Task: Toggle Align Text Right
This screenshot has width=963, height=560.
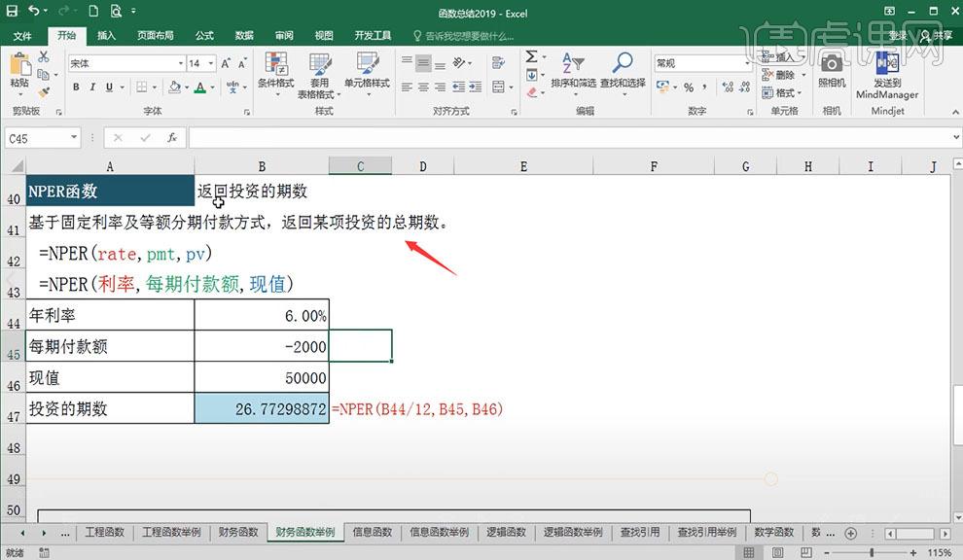Action: click(x=440, y=87)
